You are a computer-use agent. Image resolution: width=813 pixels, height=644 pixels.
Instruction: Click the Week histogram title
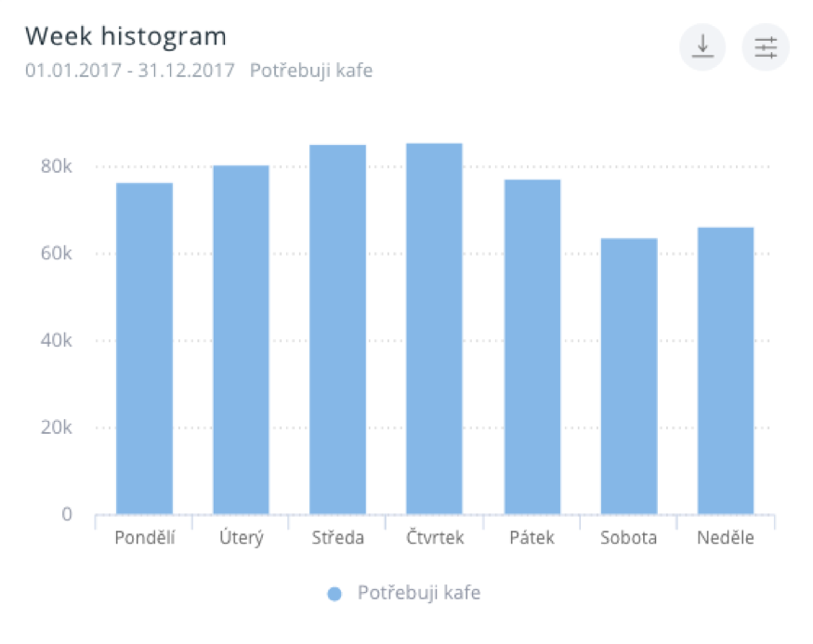[125, 36]
